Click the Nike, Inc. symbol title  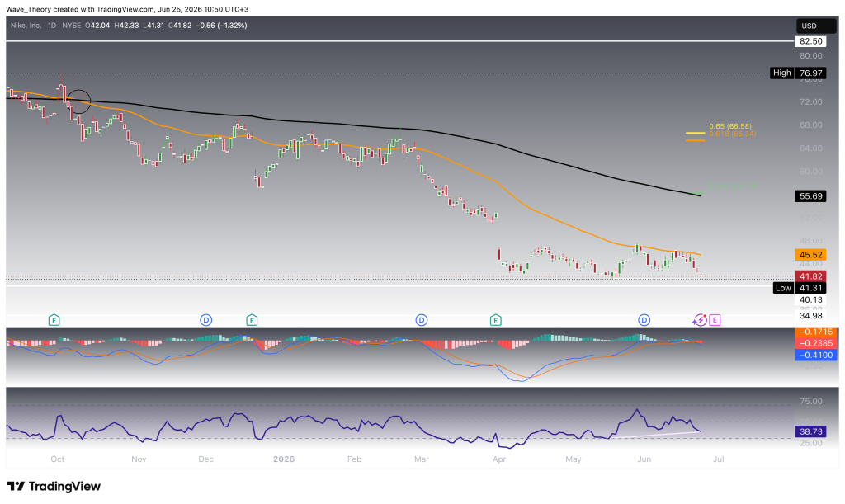tap(26, 26)
